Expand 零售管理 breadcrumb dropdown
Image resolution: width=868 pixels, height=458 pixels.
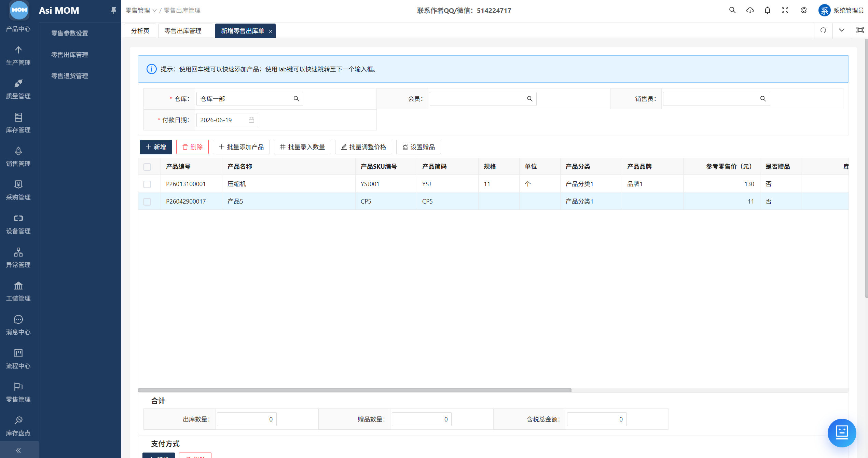click(141, 11)
